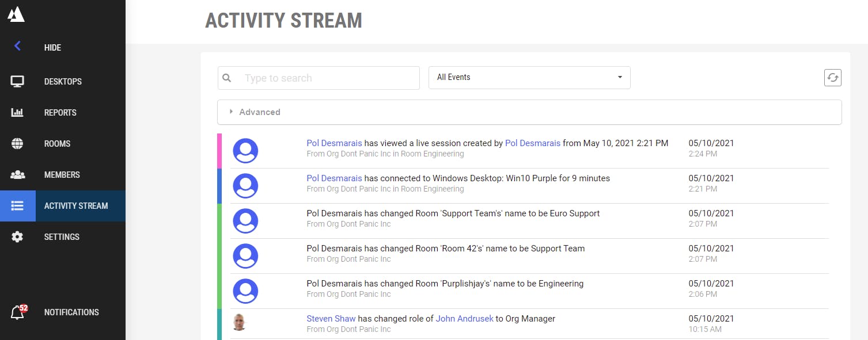The width and height of the screenshot is (868, 340).
Task: Collapse the sidebar with the Hide arrow
Action: click(x=17, y=47)
